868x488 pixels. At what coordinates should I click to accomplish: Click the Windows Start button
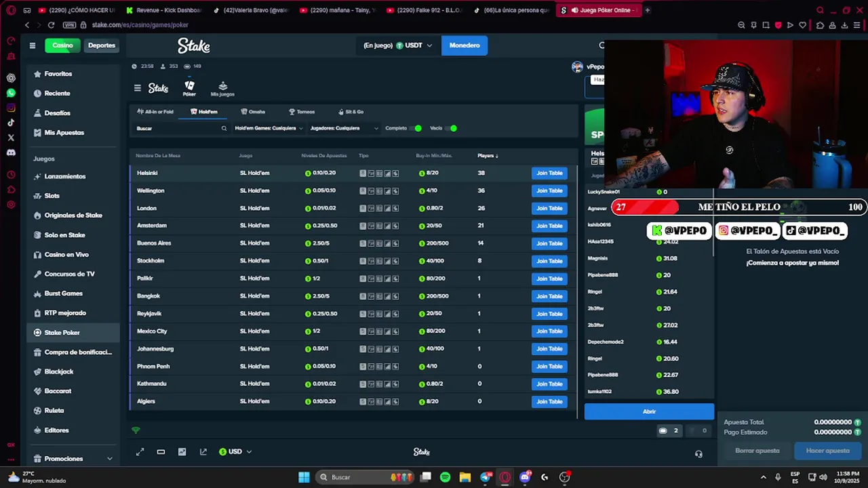coord(304,477)
